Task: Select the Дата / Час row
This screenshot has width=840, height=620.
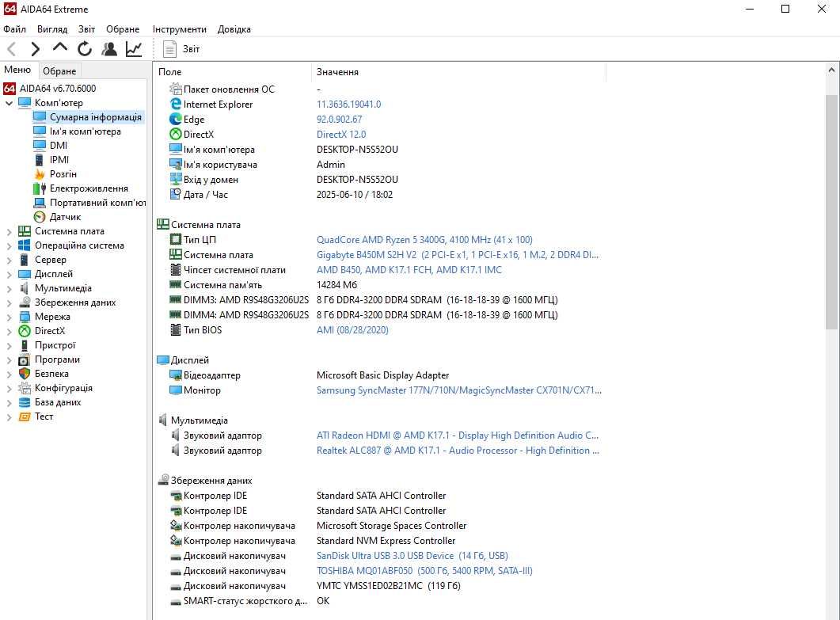Action: pyautogui.click(x=380, y=195)
